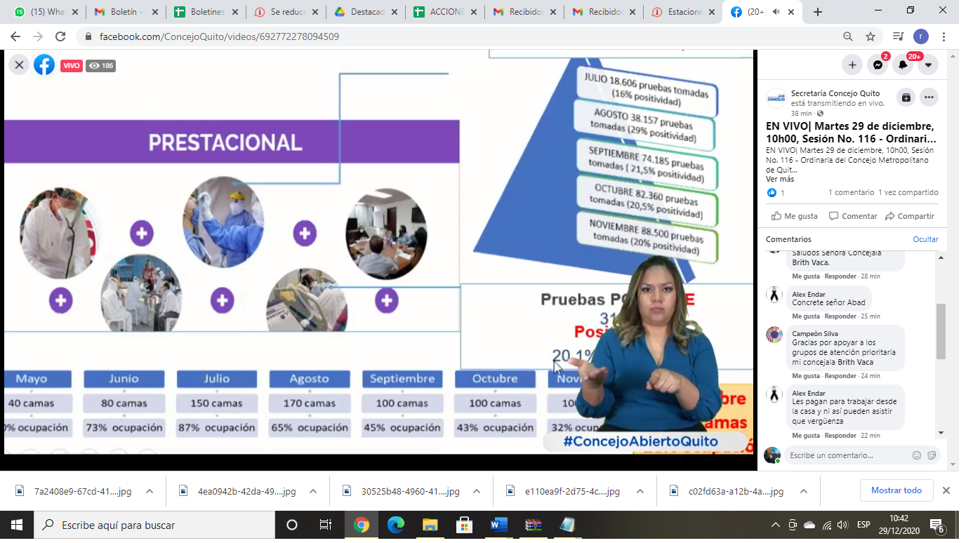Open Facebook notifications bell icon
Image resolution: width=980 pixels, height=543 pixels.
(x=903, y=65)
